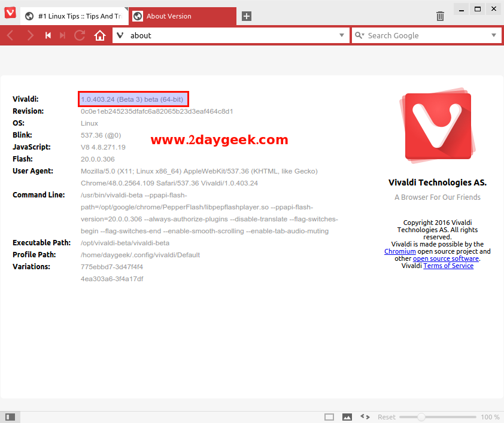This screenshot has height=423, width=504.
Task: Open the Terms of Service link
Action: pyautogui.click(x=448, y=266)
